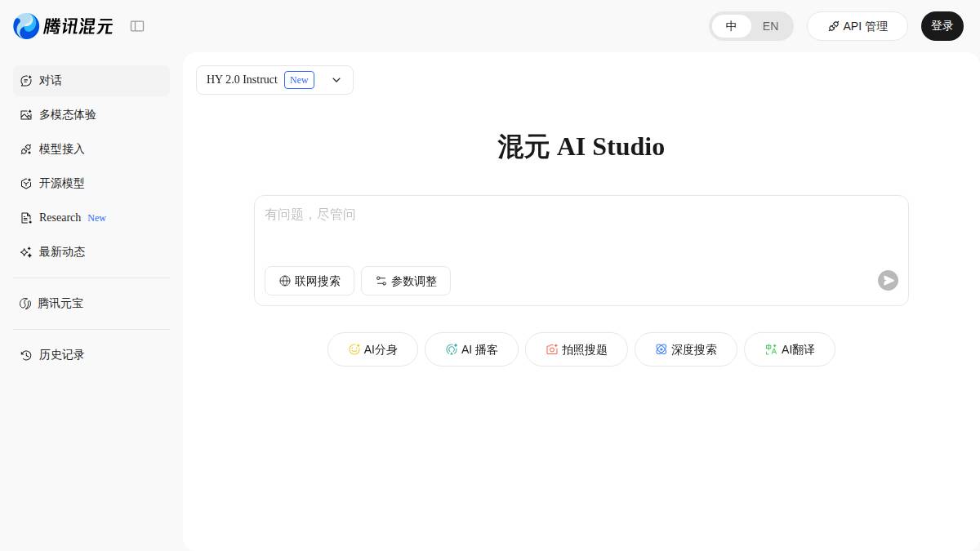The width and height of the screenshot is (980, 551).
Task: Select the 多模态体验 sidebar item
Action: coord(68,114)
